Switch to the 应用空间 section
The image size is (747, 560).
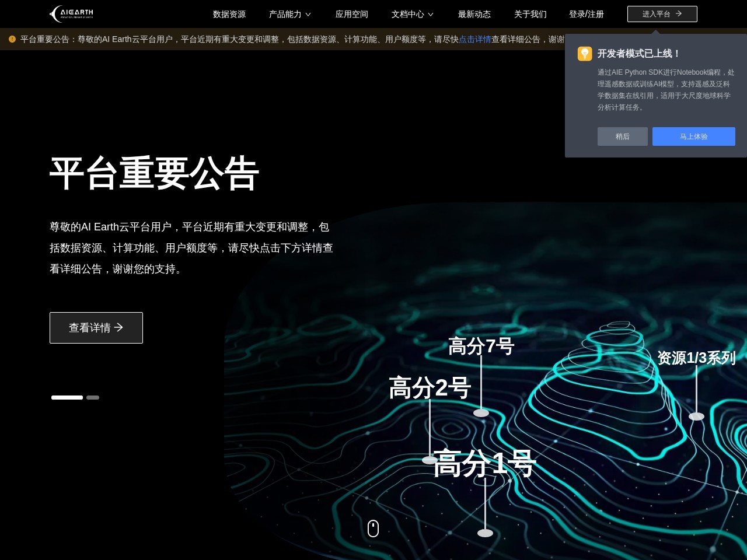point(352,14)
